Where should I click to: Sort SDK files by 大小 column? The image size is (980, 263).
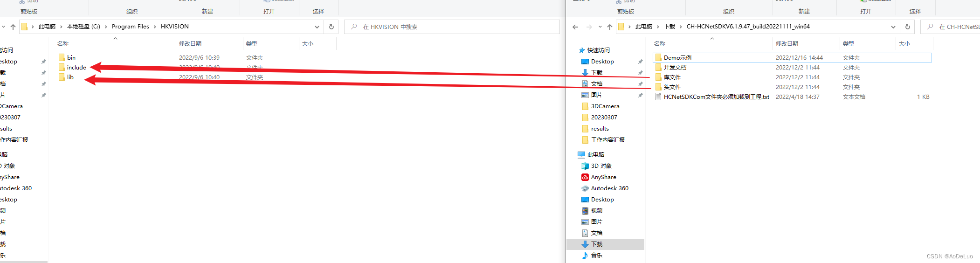coord(904,43)
